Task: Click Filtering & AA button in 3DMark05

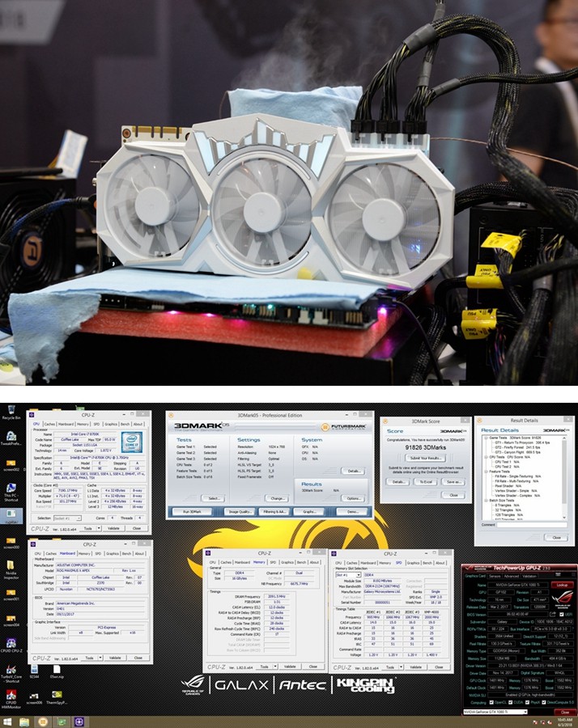Action: 275,512
